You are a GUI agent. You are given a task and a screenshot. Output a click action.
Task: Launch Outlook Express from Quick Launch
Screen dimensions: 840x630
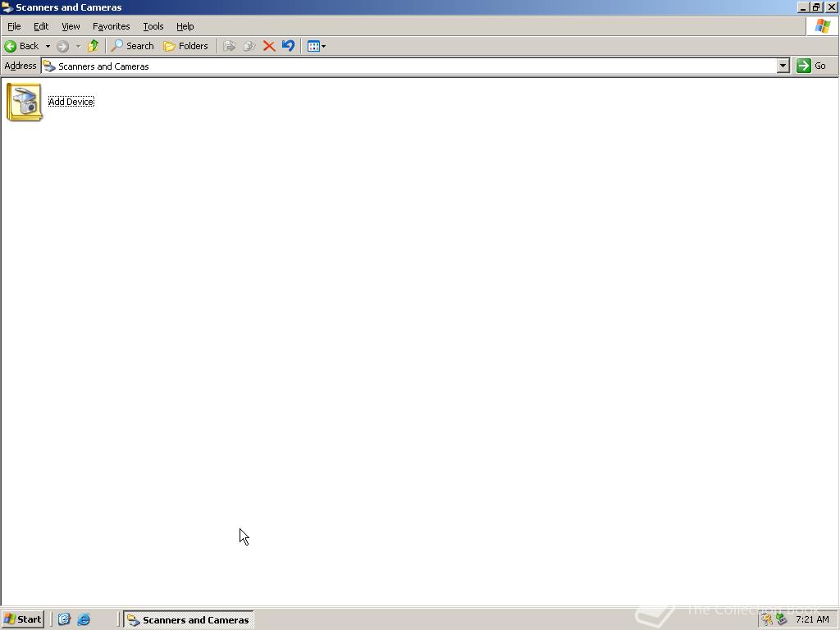click(64, 619)
